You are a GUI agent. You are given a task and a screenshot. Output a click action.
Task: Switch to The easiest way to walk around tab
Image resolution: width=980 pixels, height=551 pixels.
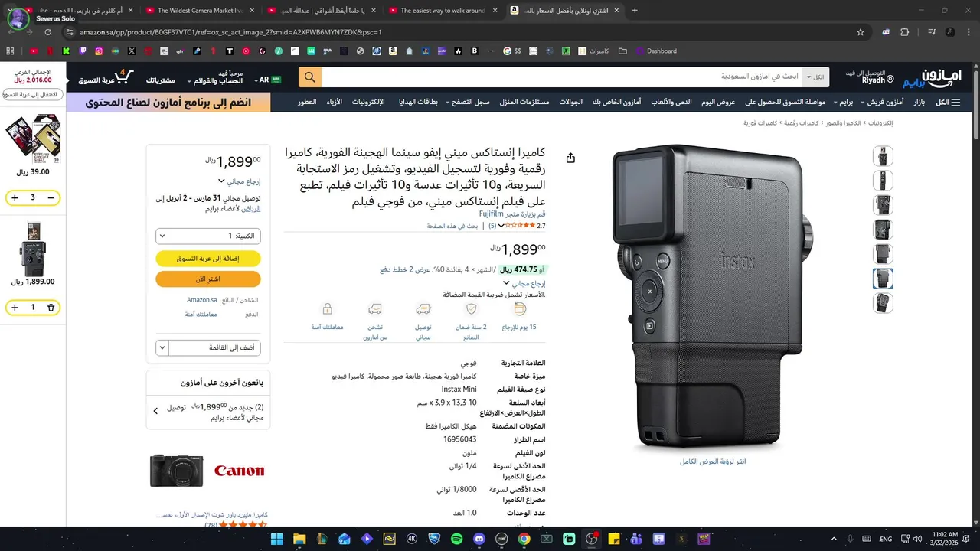(441, 11)
